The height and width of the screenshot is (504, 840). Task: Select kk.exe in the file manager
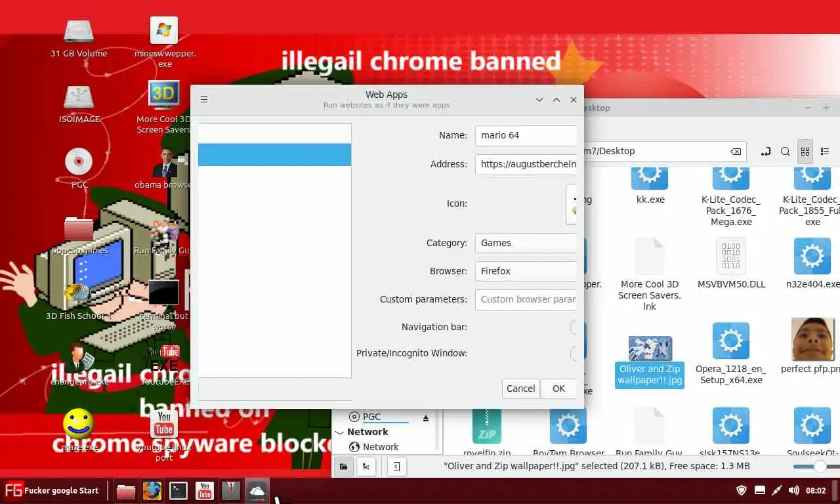pyautogui.click(x=650, y=186)
